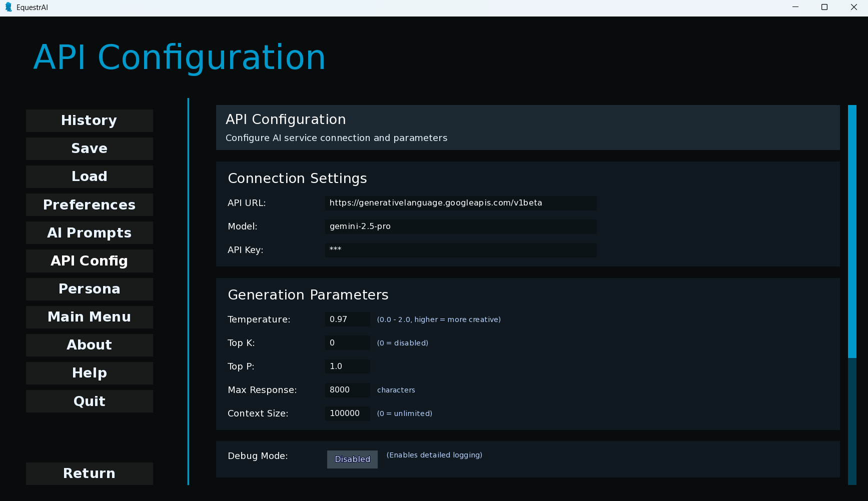Open the Help screen

(x=89, y=373)
